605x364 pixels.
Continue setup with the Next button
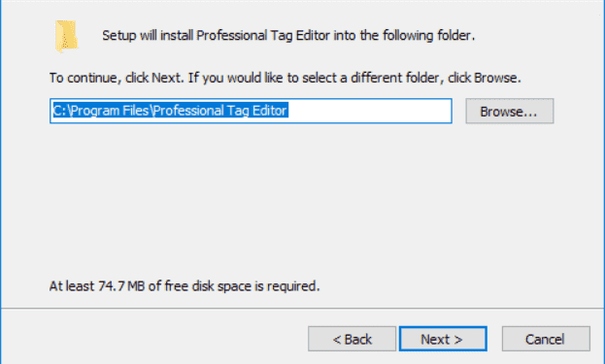tap(443, 339)
